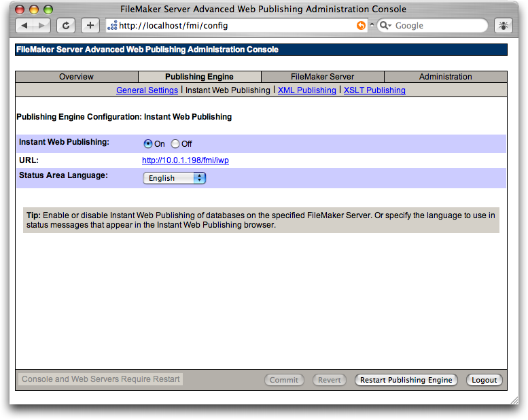528x420 pixels.
Task: Click the bug report toolbar button
Action: coord(503,26)
